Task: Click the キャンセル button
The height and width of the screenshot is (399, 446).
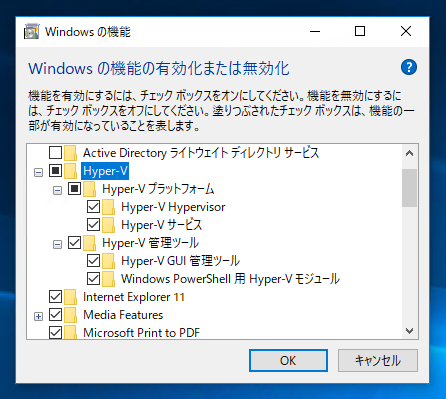Action: coord(378,360)
